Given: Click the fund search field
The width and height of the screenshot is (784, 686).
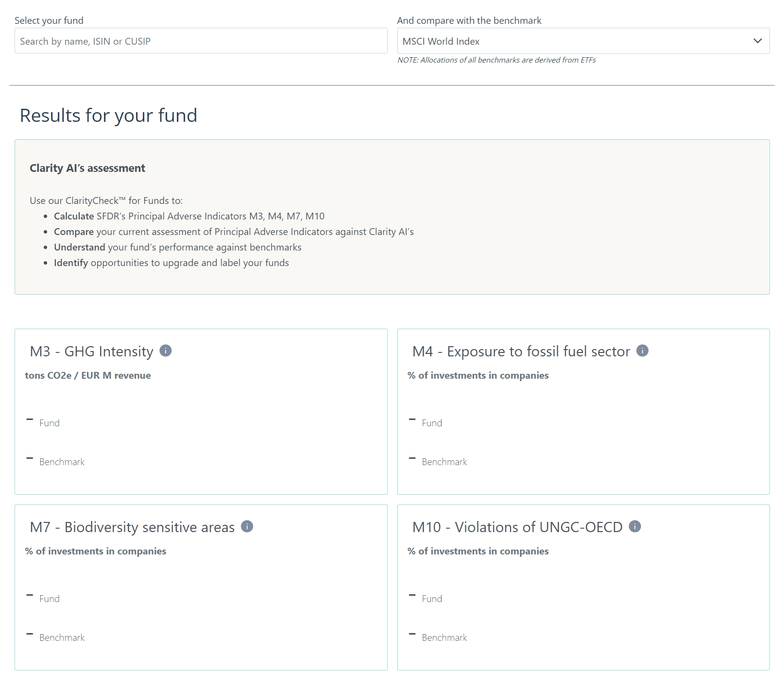Looking at the screenshot, I should [201, 41].
